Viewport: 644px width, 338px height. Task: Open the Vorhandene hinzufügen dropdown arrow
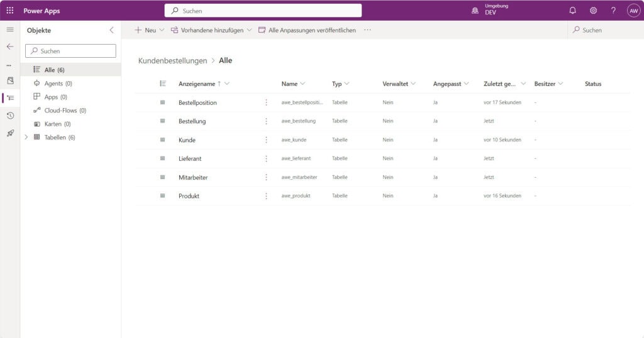point(249,30)
